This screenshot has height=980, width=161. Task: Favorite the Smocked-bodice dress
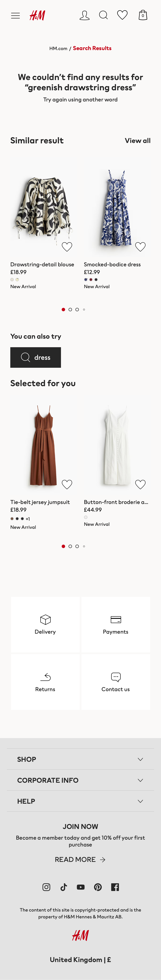coord(140,246)
